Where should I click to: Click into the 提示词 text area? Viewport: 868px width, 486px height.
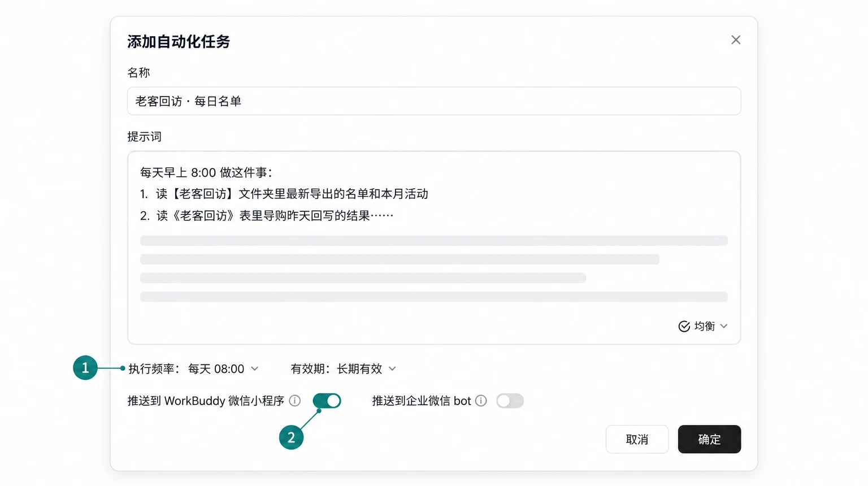[433, 248]
